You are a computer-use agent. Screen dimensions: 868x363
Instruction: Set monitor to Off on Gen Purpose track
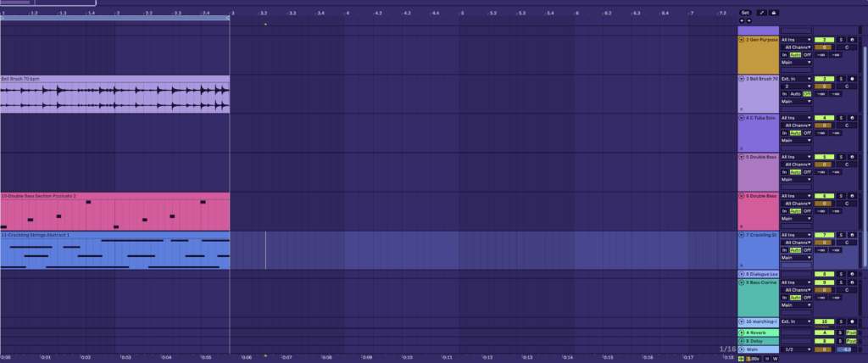[x=807, y=54]
